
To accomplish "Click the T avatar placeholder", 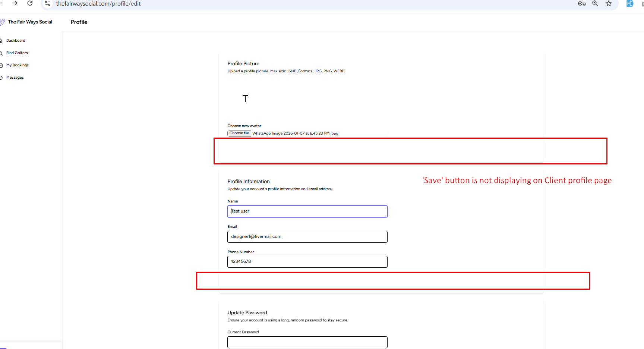I will [245, 99].
